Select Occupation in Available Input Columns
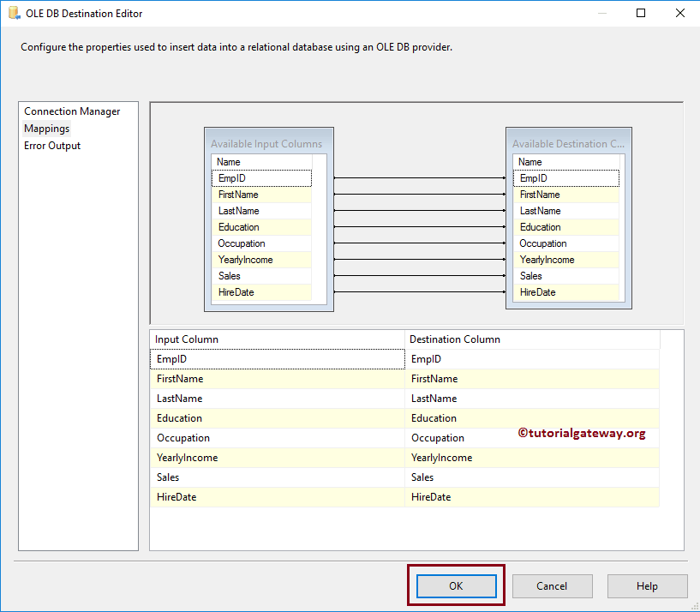Viewport: 700px width, 612px height. pos(242,243)
